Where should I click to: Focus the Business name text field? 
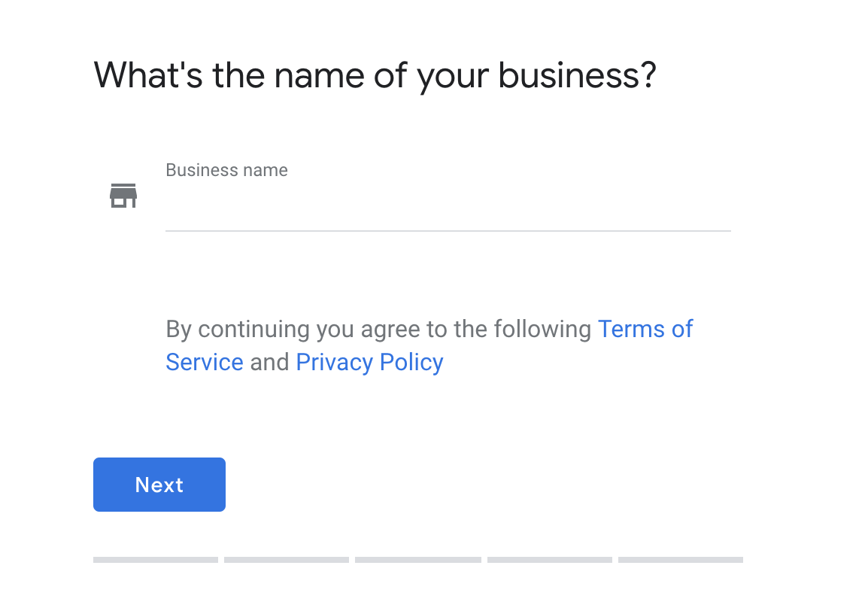(x=448, y=205)
